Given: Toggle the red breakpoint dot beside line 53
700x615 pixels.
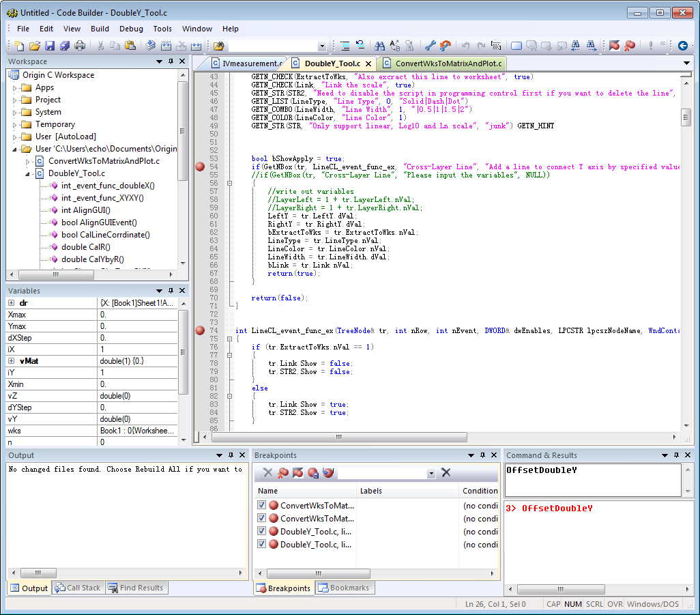Looking at the screenshot, I should [x=199, y=165].
